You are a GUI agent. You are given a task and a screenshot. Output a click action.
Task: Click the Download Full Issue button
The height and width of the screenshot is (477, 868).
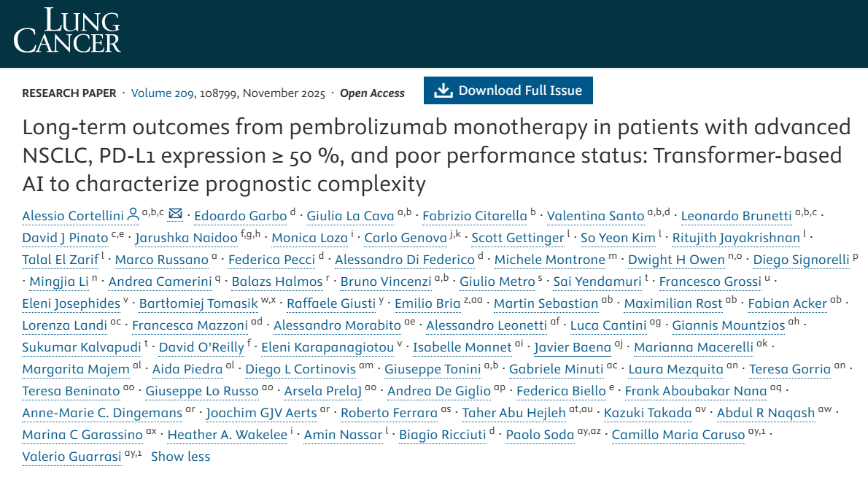[x=508, y=90]
